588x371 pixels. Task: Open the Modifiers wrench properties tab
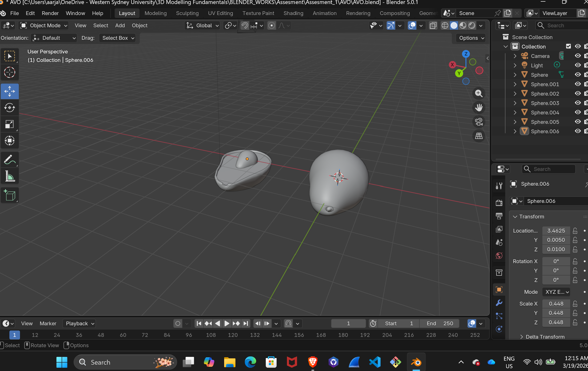click(499, 303)
